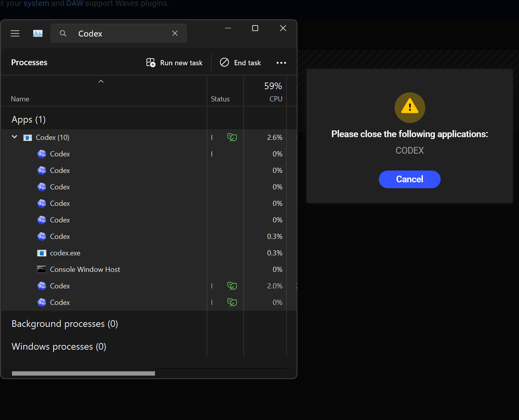Click the CODEX application name in dialog
Image resolution: width=519 pixels, height=420 pixels.
pyautogui.click(x=410, y=151)
